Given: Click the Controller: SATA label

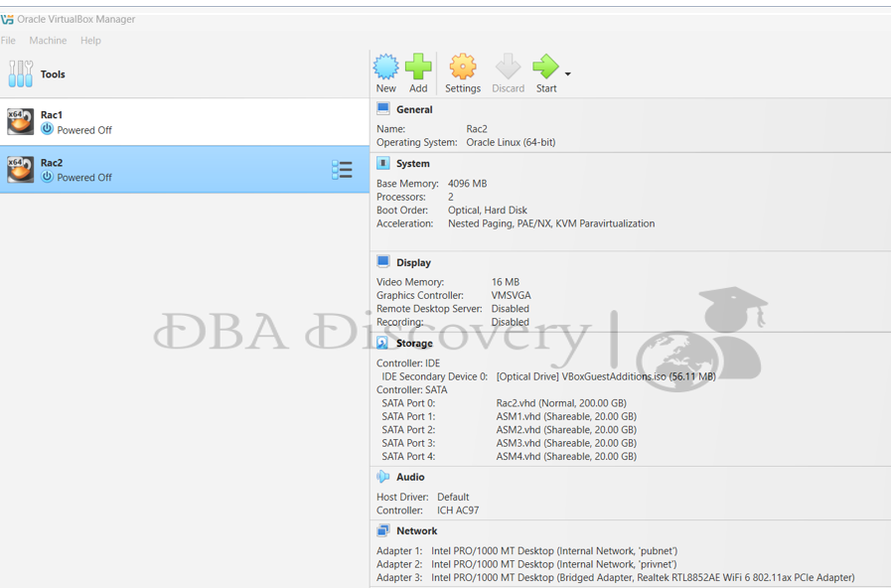Looking at the screenshot, I should pyautogui.click(x=412, y=390).
